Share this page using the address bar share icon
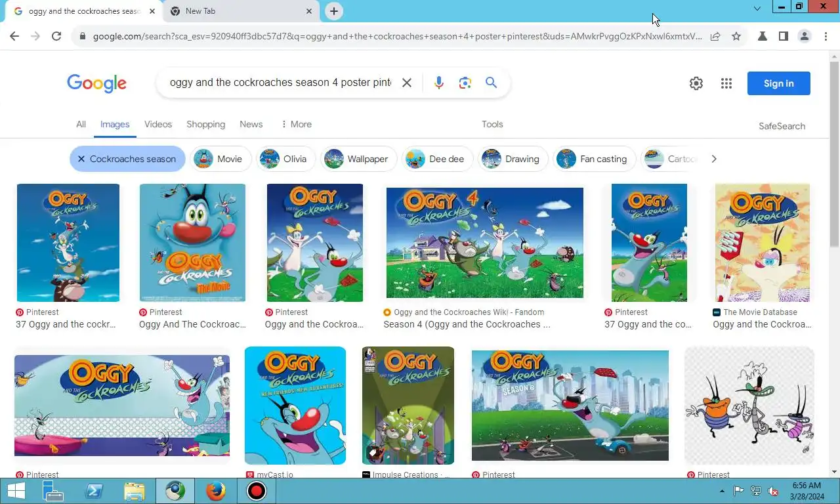The height and width of the screenshot is (504, 840). pyautogui.click(x=715, y=37)
